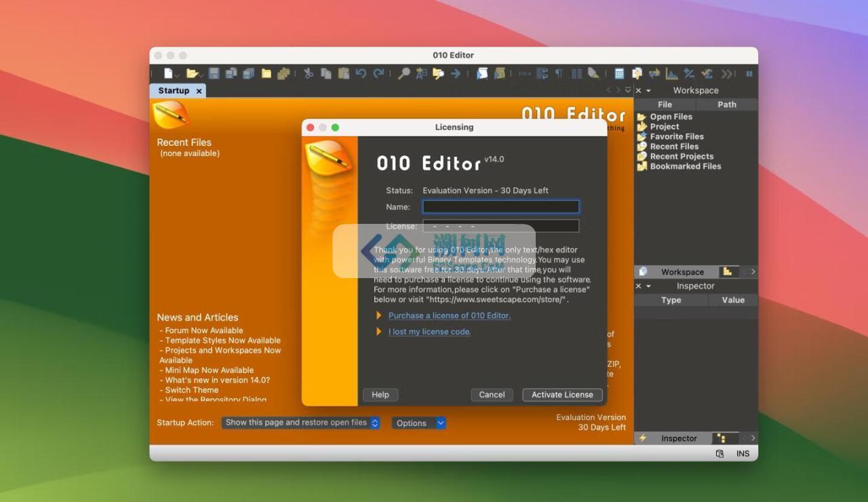868x502 pixels.
Task: Click the tab icon beside Workspace tab
Action: pos(728,272)
